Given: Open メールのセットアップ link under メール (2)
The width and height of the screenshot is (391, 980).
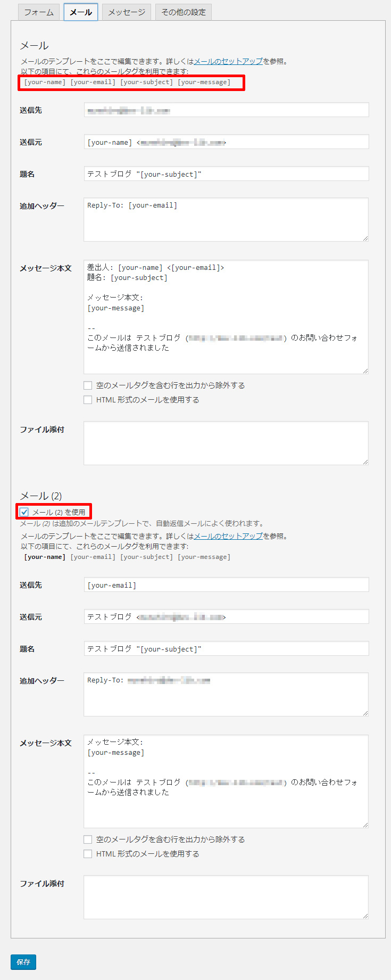Looking at the screenshot, I should (x=228, y=536).
